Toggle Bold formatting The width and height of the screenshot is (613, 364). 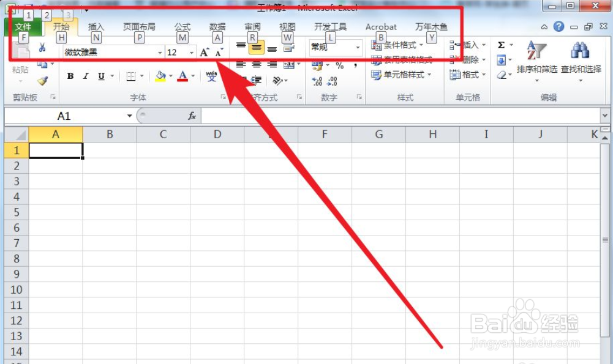(x=70, y=76)
